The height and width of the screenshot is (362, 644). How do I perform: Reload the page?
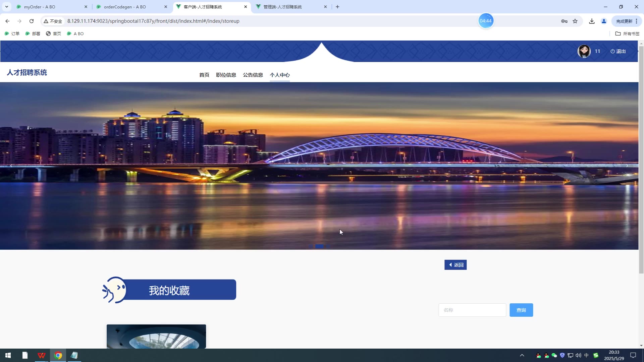point(32,21)
